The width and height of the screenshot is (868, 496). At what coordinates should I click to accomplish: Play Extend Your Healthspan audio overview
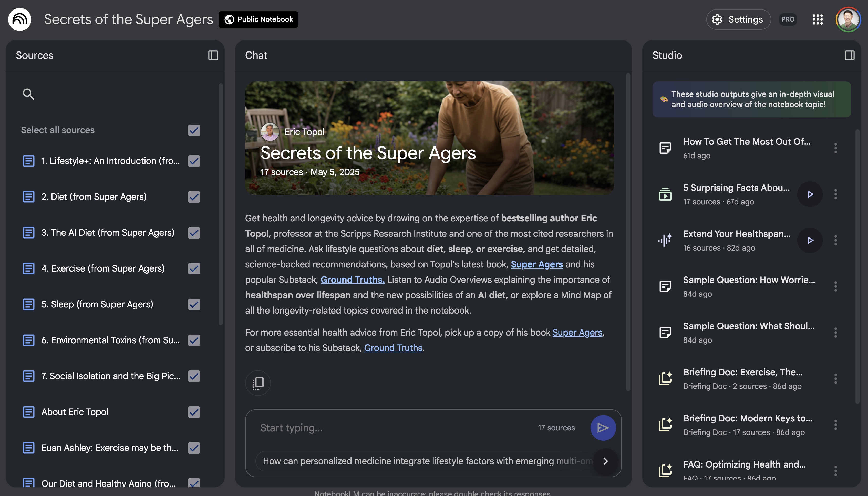pos(810,241)
